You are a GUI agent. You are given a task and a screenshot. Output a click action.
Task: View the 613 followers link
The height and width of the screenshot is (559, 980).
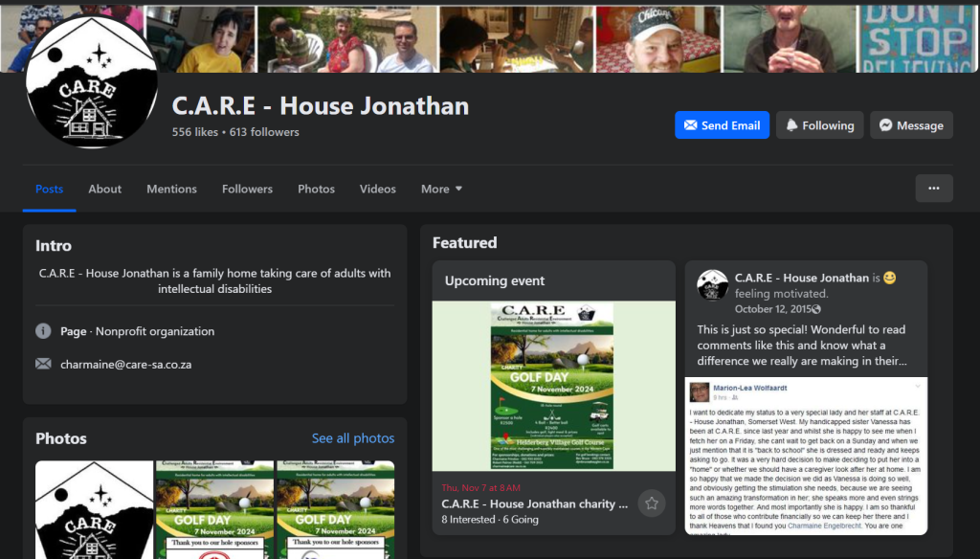click(264, 132)
